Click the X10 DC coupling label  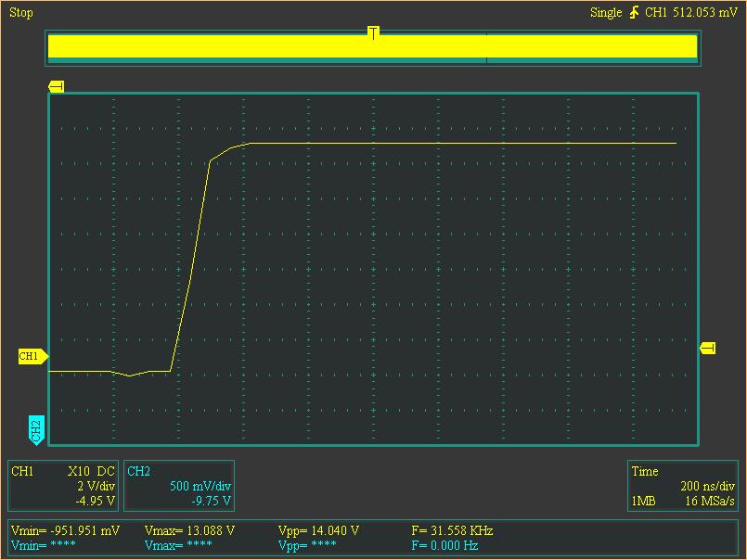[x=91, y=471]
